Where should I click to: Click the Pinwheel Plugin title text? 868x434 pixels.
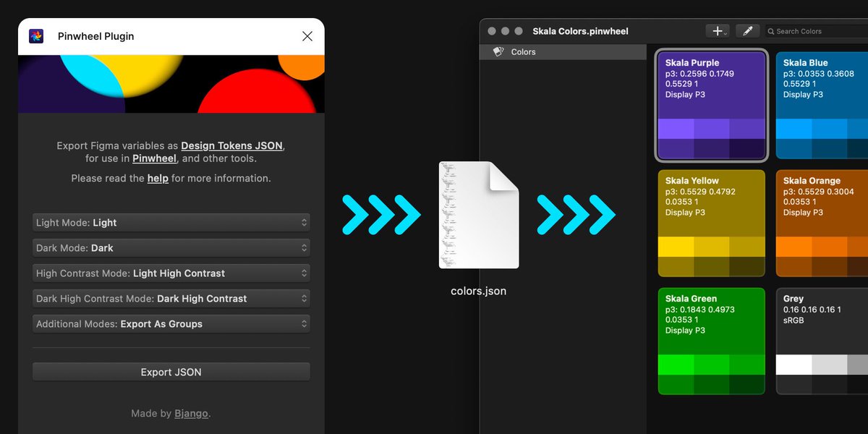pos(96,36)
